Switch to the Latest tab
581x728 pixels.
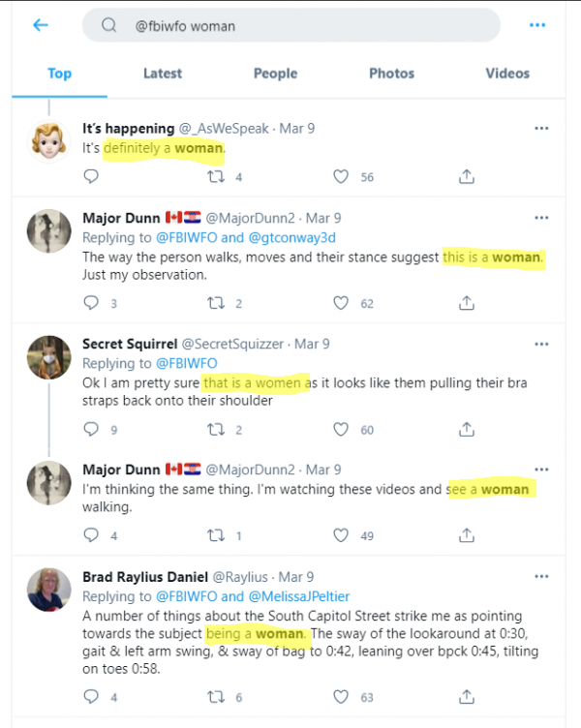coord(163,74)
